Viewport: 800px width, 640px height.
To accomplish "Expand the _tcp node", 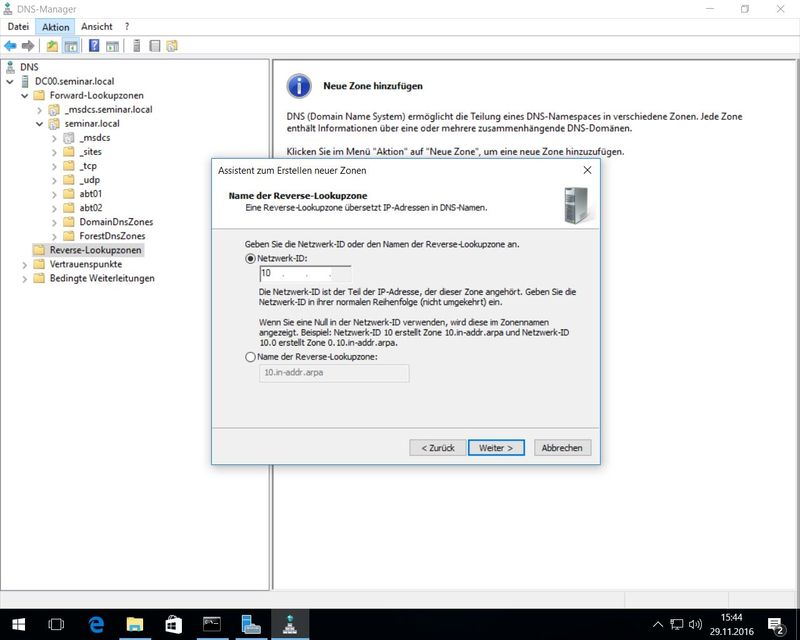I will pyautogui.click(x=54, y=166).
